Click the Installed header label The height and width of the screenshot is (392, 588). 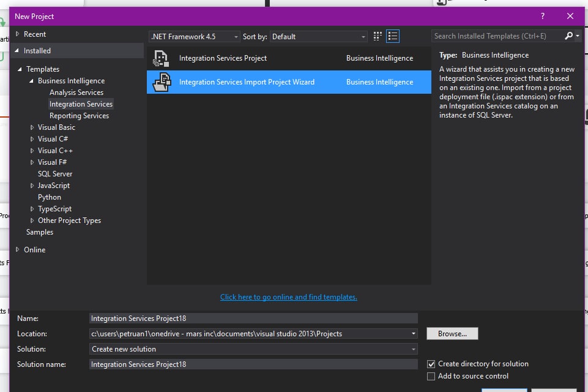tap(37, 50)
